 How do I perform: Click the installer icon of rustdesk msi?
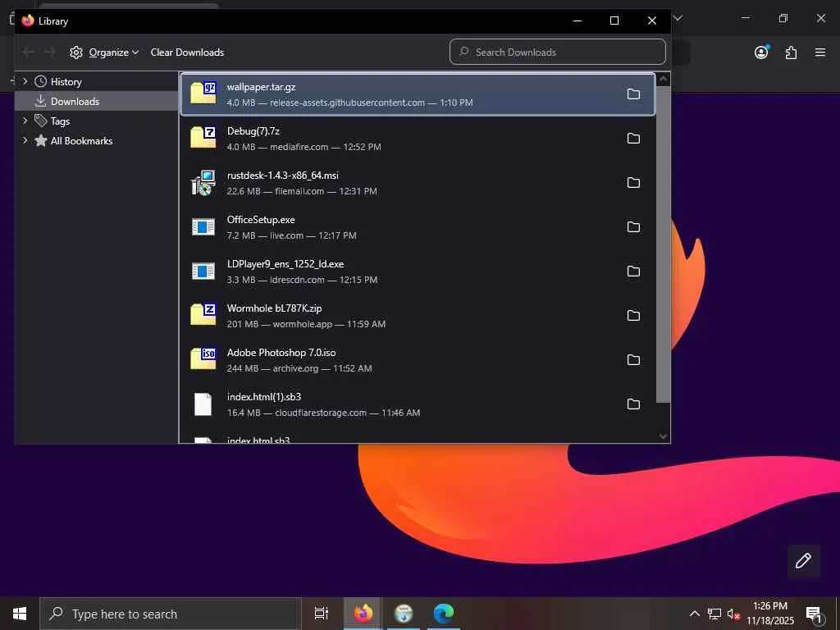[203, 183]
